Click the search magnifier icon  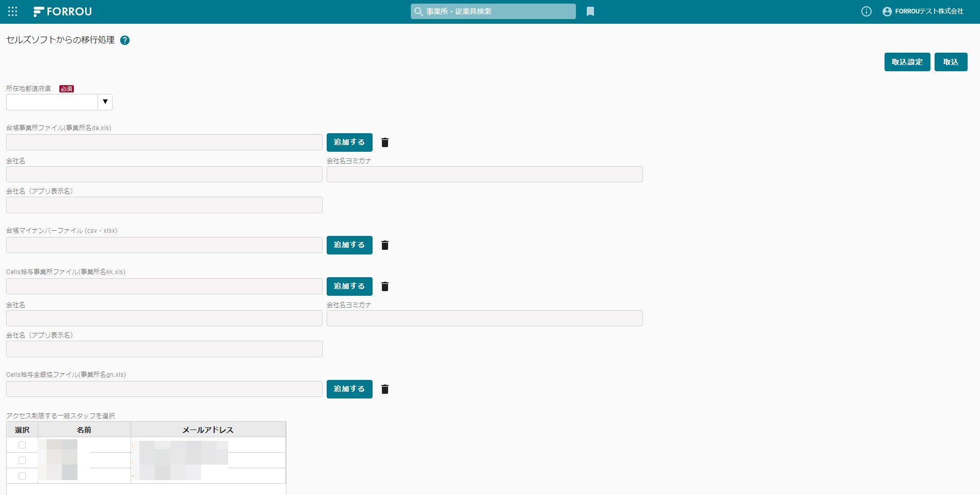point(419,11)
